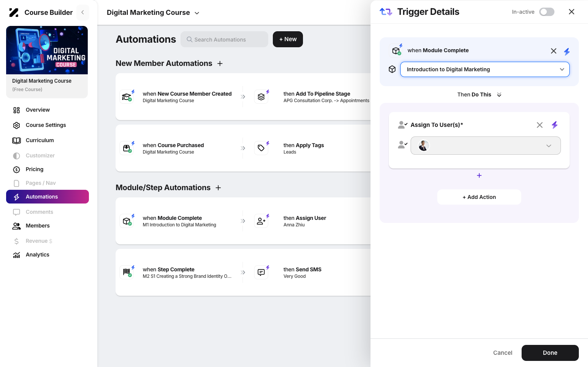
Task: Navigate to Pricing
Action: (47, 169)
